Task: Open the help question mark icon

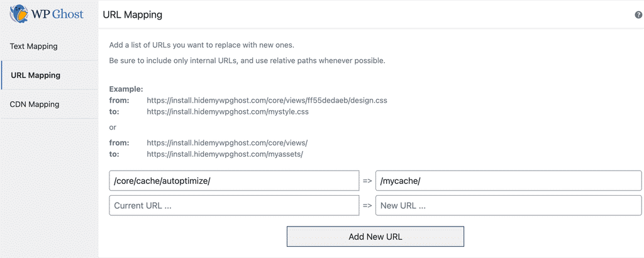Action: 638,15
